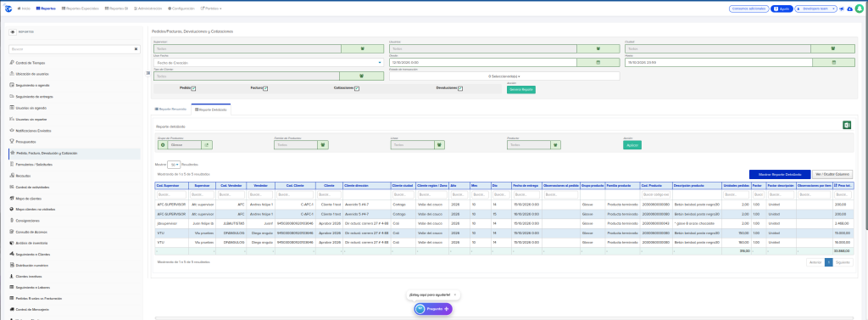Close the '¡Estoy aquí para ayudarte!' tooltip

[455, 295]
